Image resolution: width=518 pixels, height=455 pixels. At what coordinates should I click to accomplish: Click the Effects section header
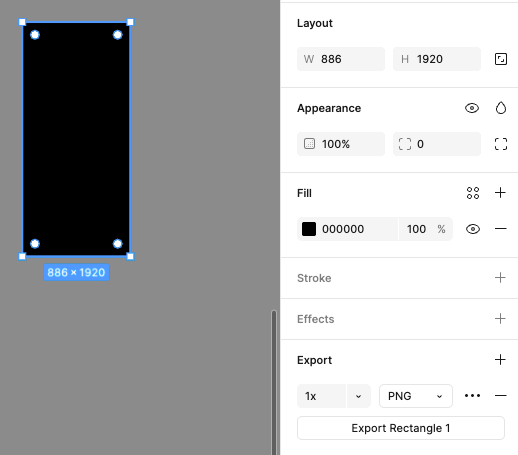(315, 319)
